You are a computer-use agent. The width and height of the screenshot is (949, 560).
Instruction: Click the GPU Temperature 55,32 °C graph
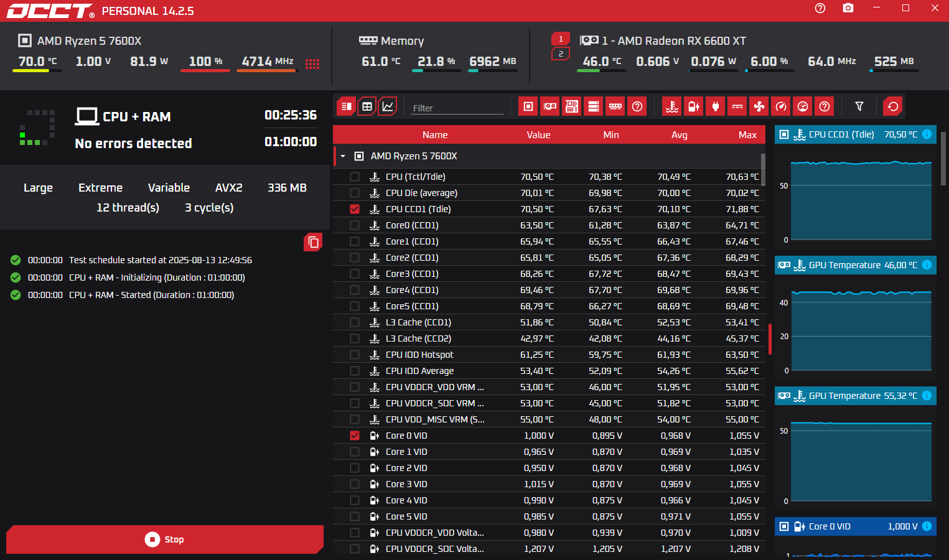pos(861,462)
